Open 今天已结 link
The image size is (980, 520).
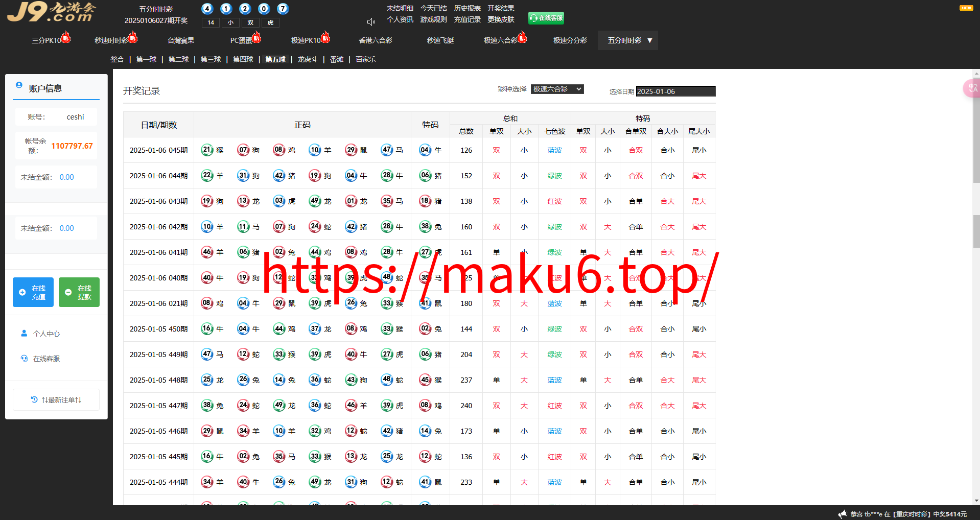click(434, 8)
